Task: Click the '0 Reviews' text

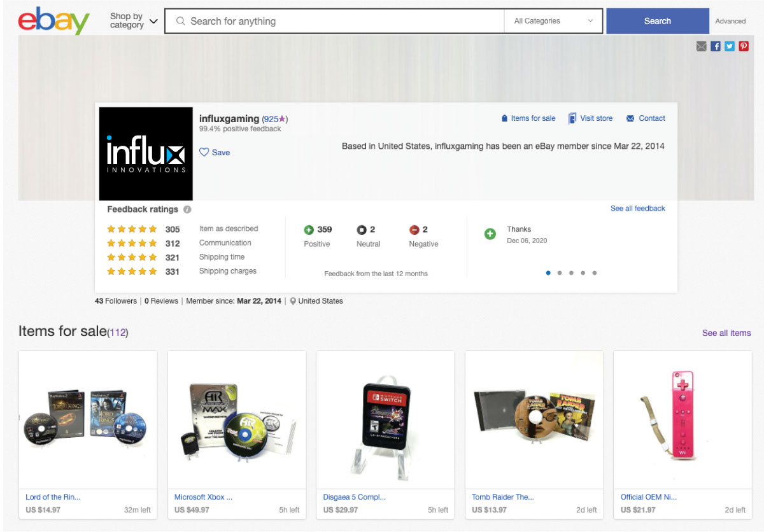Action: [161, 301]
